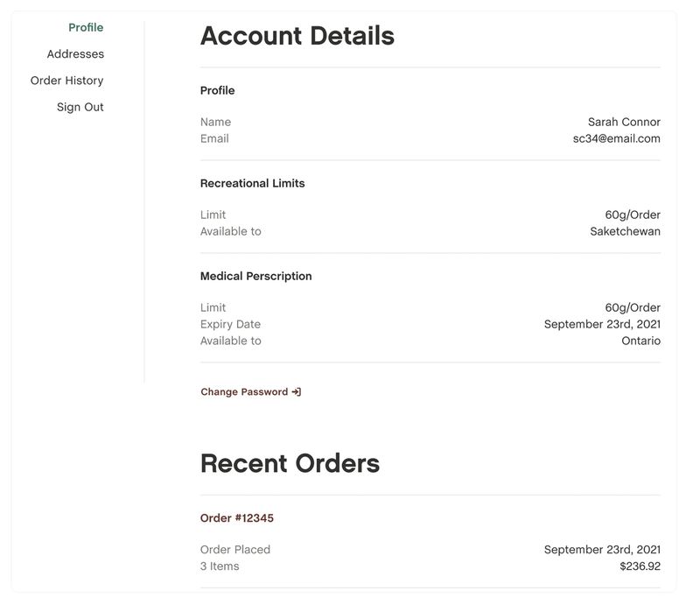Viewport: 700px width, 605px height.
Task: Click the arrow icon beside Change Password
Action: [x=297, y=392]
